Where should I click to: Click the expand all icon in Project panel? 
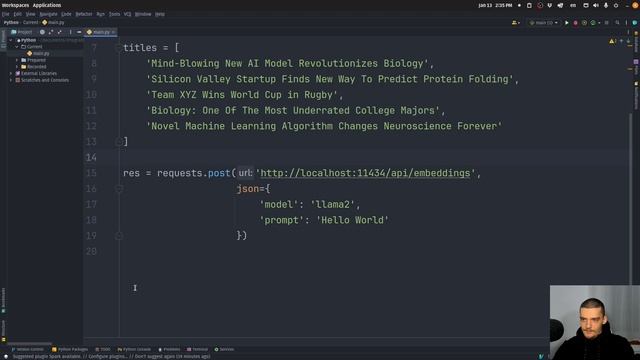click(x=51, y=32)
